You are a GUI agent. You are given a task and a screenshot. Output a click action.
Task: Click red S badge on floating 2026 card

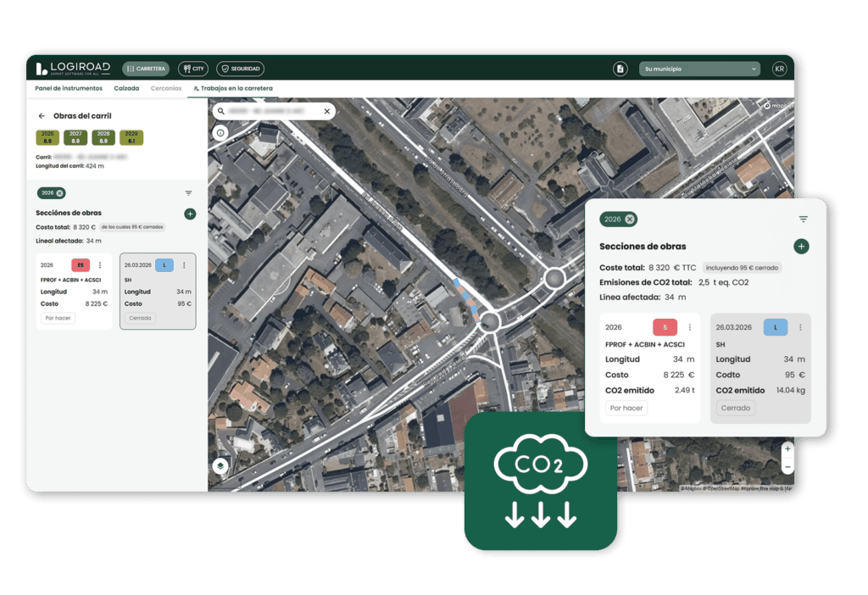click(665, 327)
